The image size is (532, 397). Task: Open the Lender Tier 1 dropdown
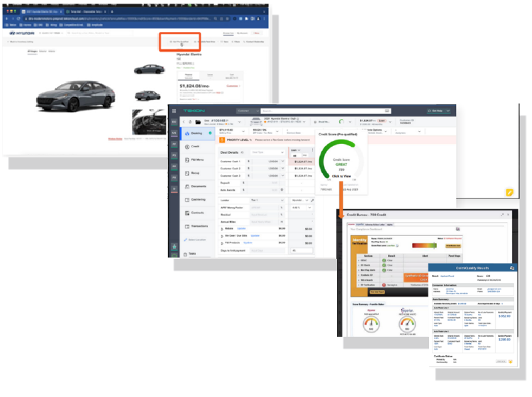coord(267,201)
